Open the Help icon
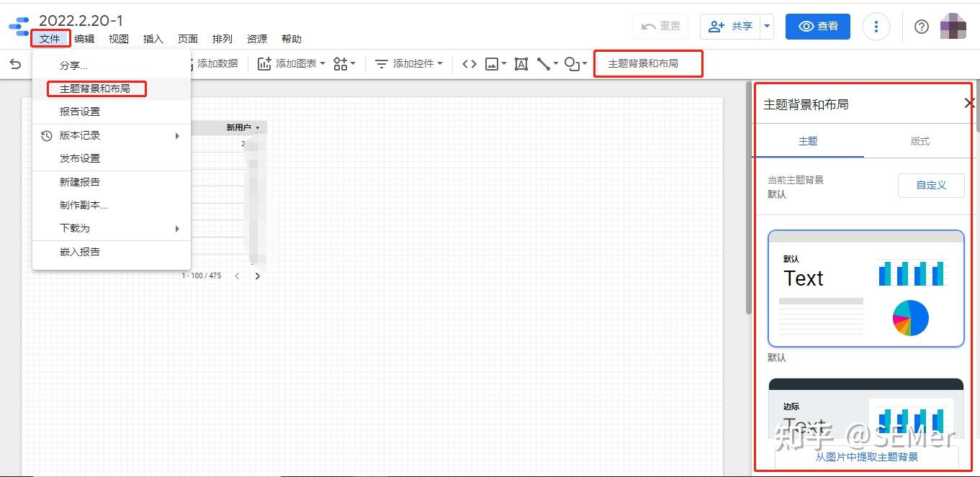Viewport: 980px width, 477px height. point(921,26)
